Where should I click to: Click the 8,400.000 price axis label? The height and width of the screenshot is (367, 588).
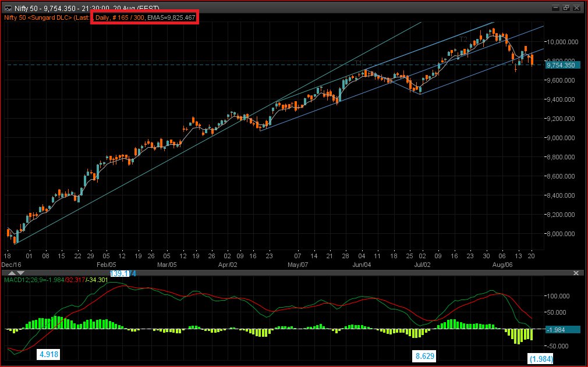pyautogui.click(x=561, y=195)
